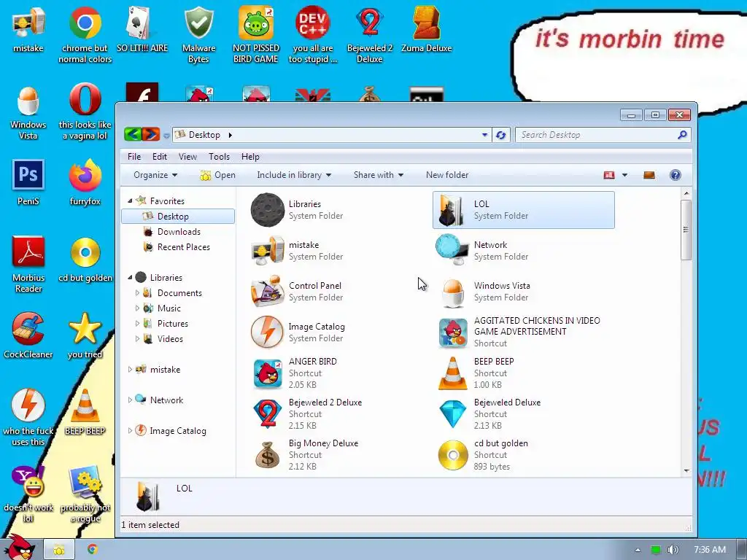Viewport: 747px width, 560px height.
Task: Refresh the Desktop folder view
Action: click(x=500, y=135)
